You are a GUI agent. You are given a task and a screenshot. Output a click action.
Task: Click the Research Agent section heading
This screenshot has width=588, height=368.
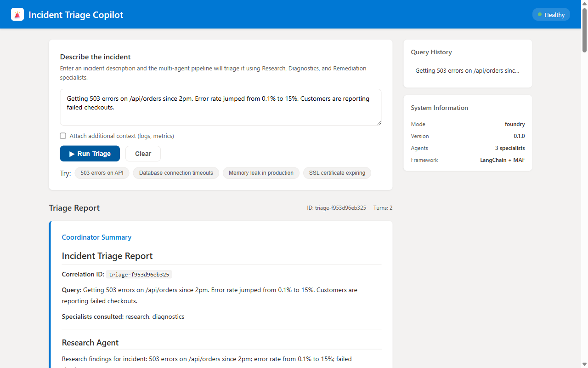[90, 343]
